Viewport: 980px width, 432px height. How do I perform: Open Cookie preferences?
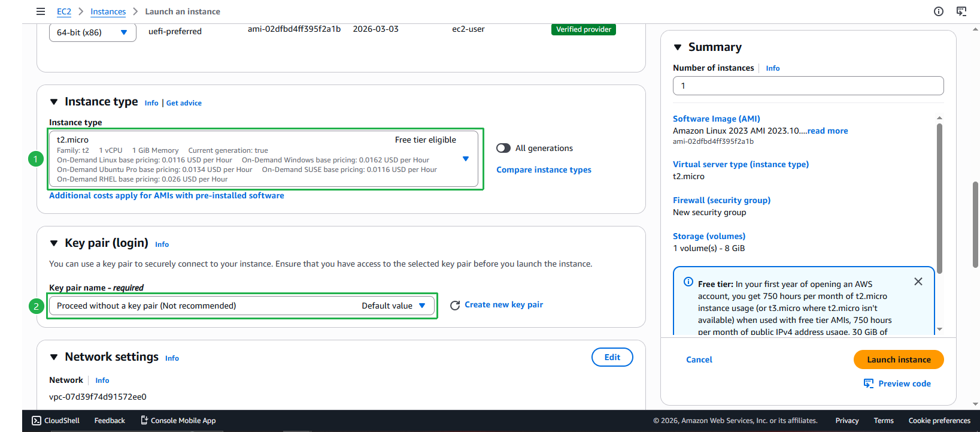939,421
